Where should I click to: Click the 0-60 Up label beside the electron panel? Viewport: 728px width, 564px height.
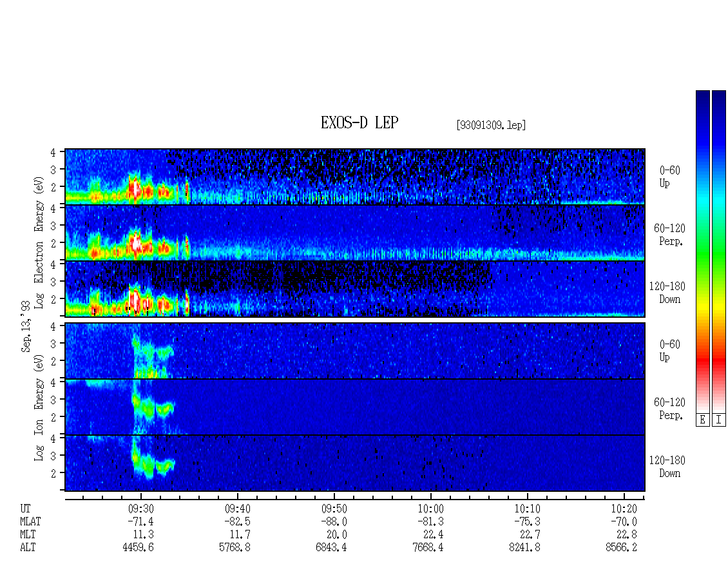669,177
